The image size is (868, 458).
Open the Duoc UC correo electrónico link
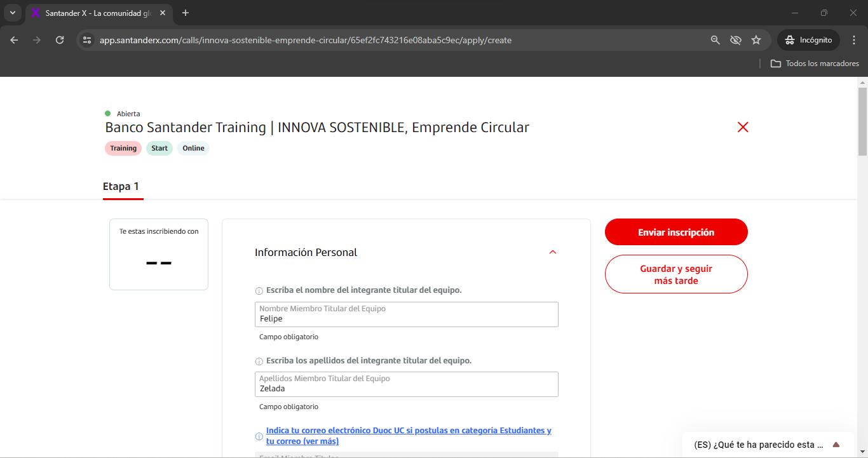409,436
